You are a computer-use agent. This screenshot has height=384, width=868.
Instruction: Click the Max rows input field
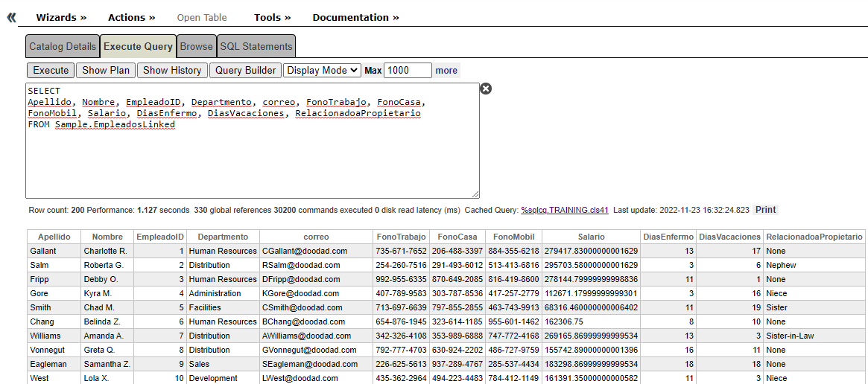coord(408,70)
